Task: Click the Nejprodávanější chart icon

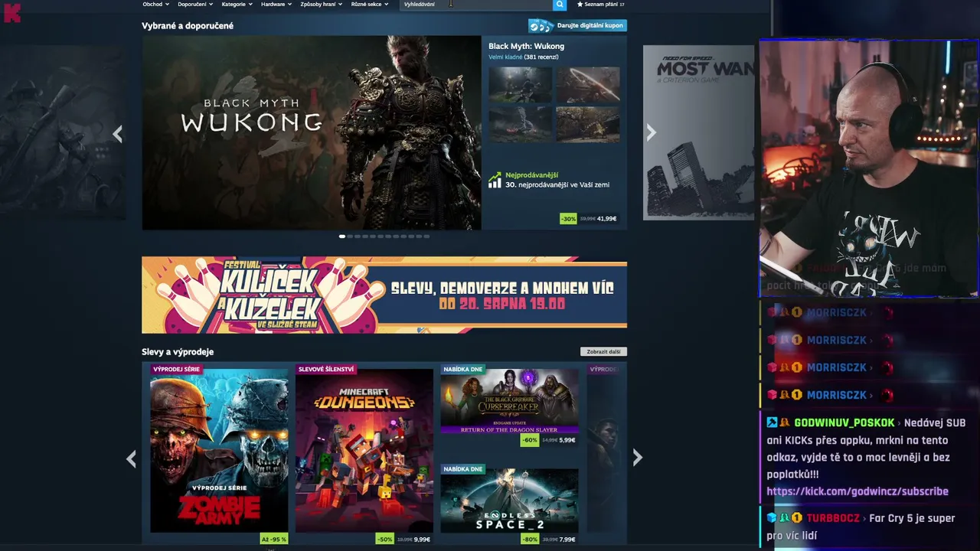Action: 495,180
